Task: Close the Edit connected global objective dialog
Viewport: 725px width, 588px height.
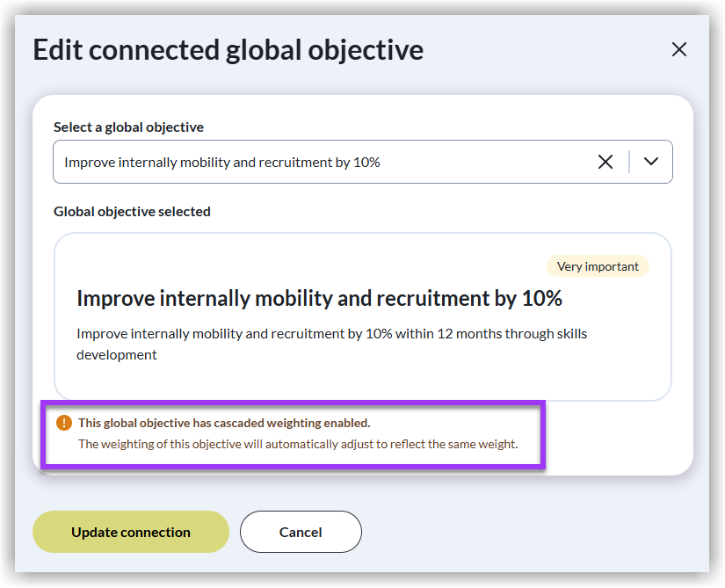Action: 678,50
